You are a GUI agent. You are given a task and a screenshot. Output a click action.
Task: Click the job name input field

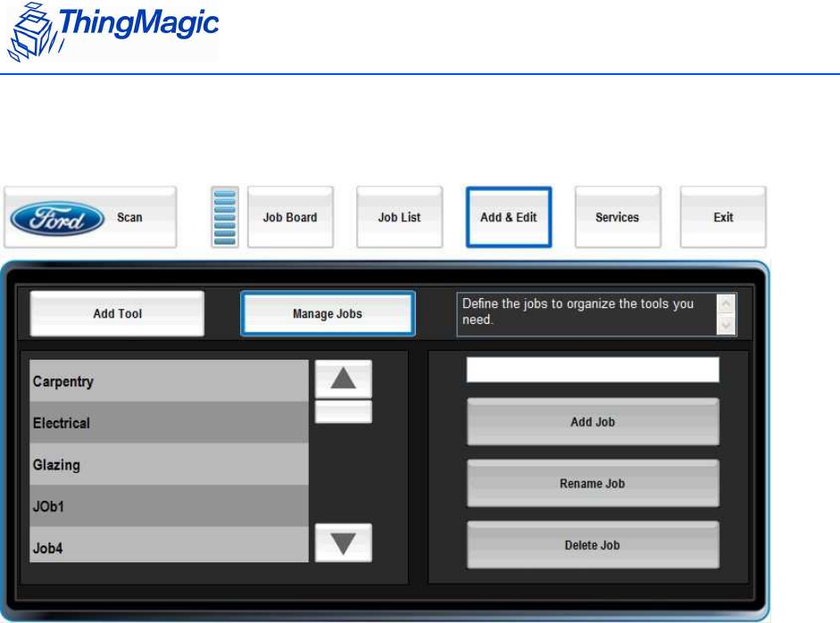[593, 370]
